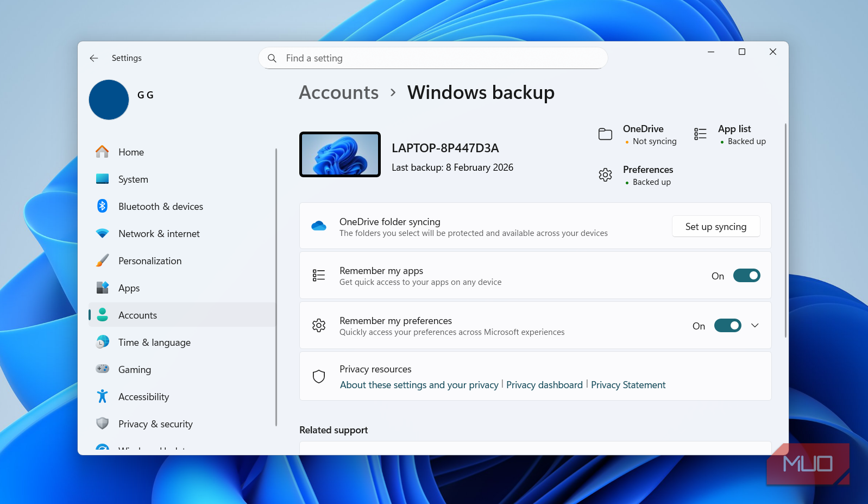Screen dimensions: 868x504
Task: Open the System settings section
Action: [x=133, y=179]
